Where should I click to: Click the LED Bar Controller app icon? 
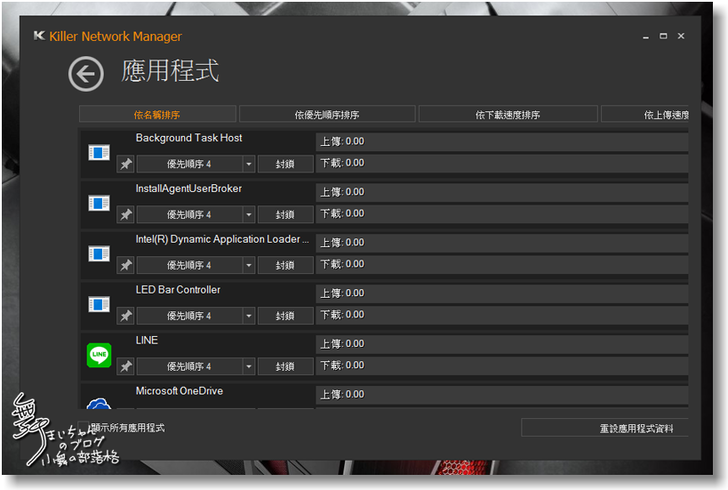click(99, 304)
